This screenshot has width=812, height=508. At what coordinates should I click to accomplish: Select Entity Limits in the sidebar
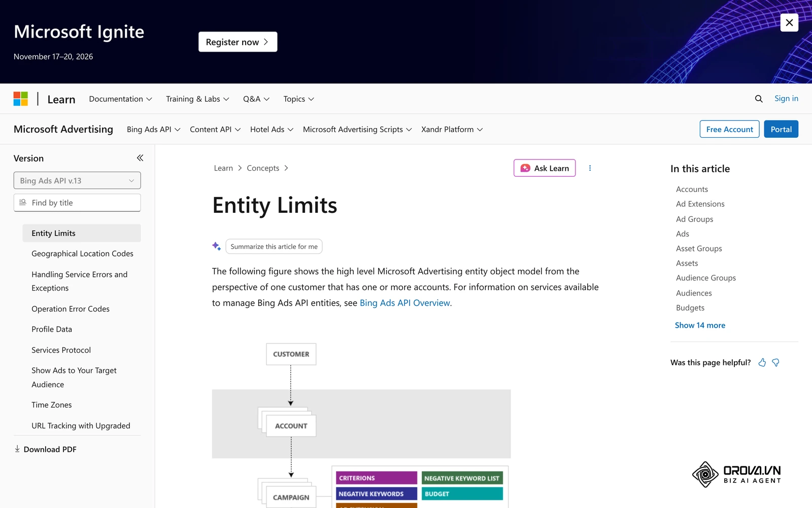click(82, 233)
